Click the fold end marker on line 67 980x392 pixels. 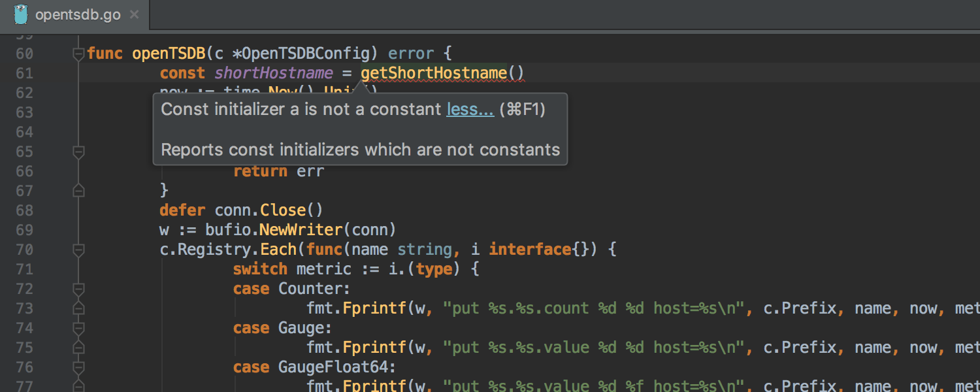78,191
